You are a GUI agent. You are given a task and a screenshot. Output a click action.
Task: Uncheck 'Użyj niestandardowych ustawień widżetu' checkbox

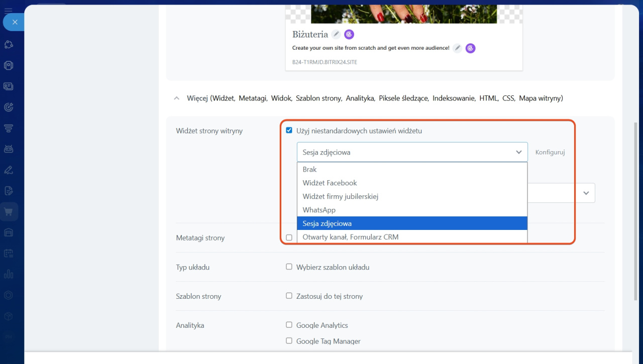coord(289,131)
